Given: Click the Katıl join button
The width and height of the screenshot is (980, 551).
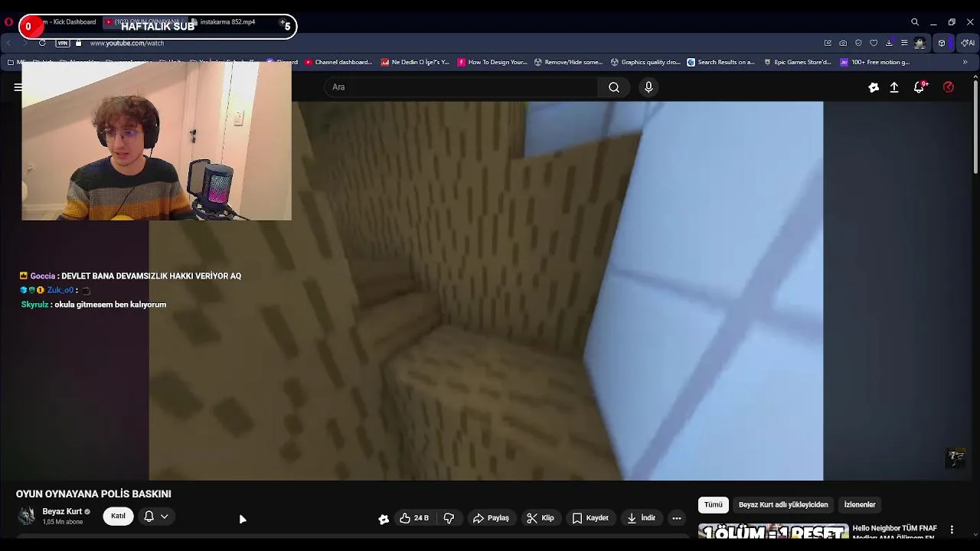Looking at the screenshot, I should click(x=118, y=517).
